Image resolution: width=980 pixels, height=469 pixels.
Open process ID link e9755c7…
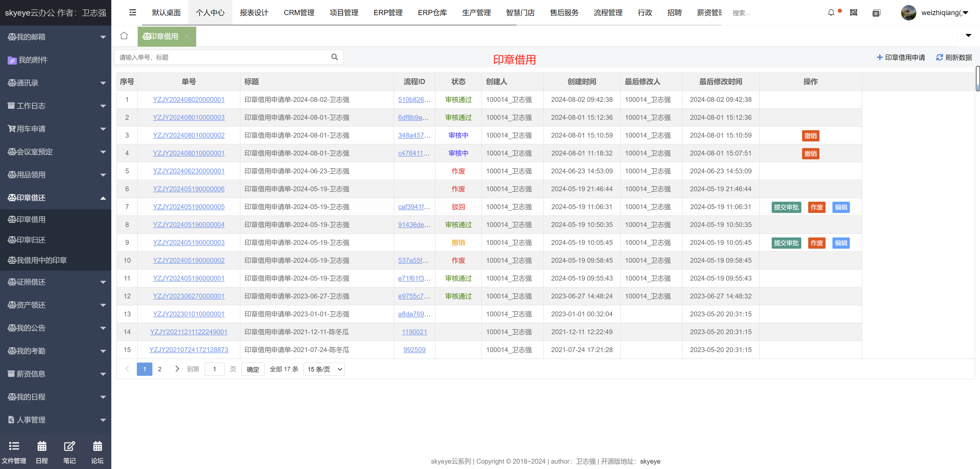click(414, 296)
